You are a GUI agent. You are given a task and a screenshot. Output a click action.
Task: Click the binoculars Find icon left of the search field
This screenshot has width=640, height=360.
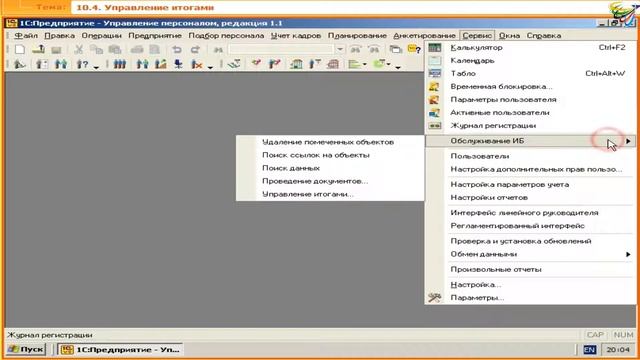(218, 49)
